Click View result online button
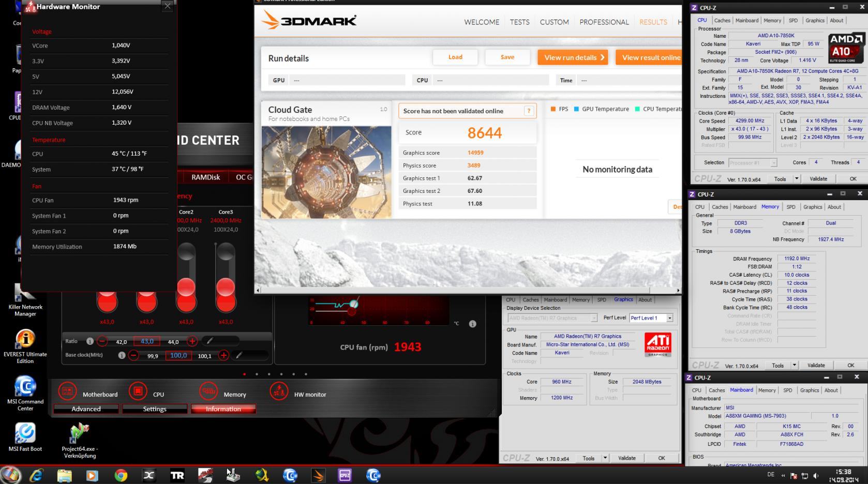The width and height of the screenshot is (868, 484). (649, 57)
